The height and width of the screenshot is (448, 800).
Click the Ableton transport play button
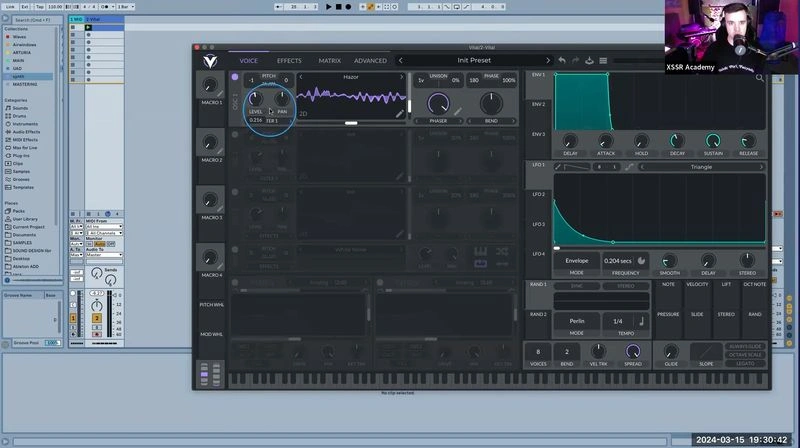[x=329, y=7]
